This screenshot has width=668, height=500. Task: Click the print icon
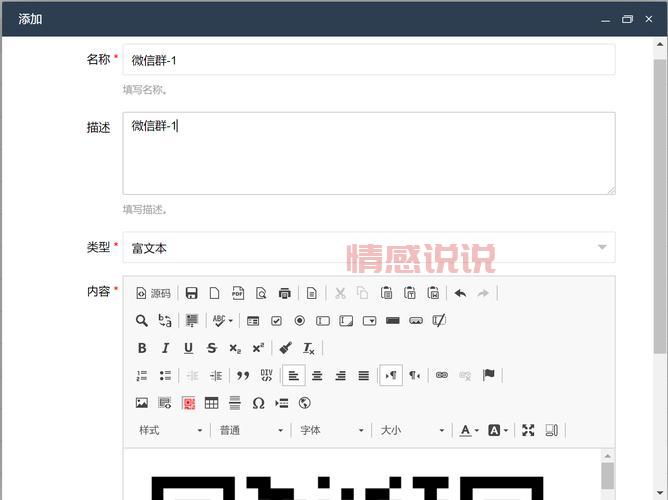pyautogui.click(x=285, y=293)
